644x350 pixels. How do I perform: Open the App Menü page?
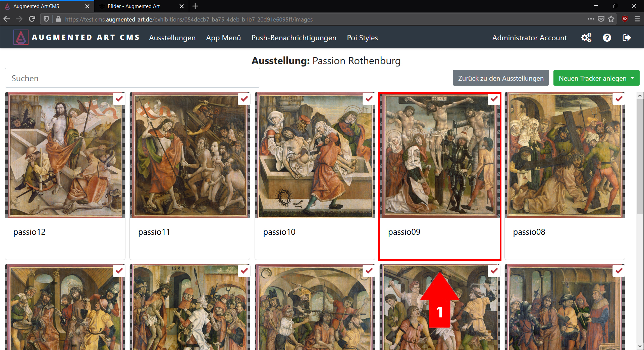[223, 38]
